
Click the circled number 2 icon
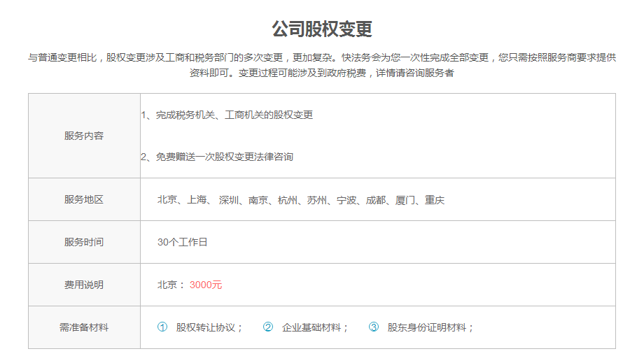pyautogui.click(x=268, y=327)
